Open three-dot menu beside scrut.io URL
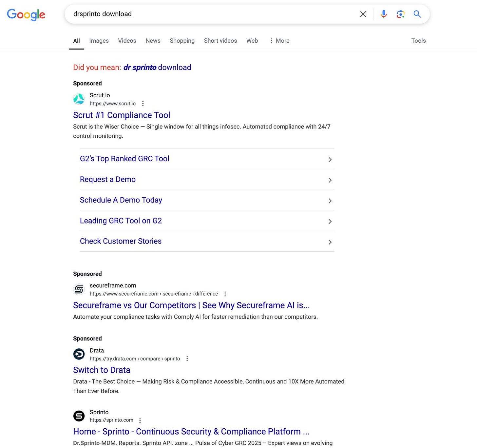Screen dimensions: 477x448 tap(143, 104)
